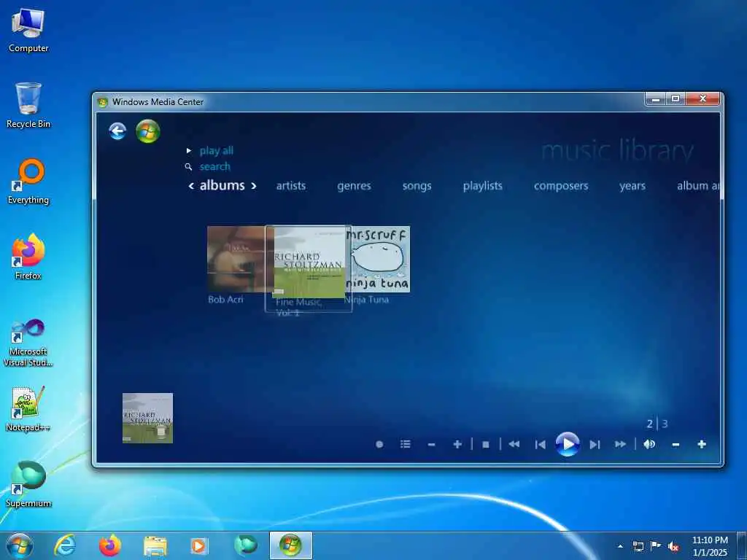Screen dimensions: 747x560
Task: Open Windows Media Player from taskbar
Action: click(x=199, y=545)
